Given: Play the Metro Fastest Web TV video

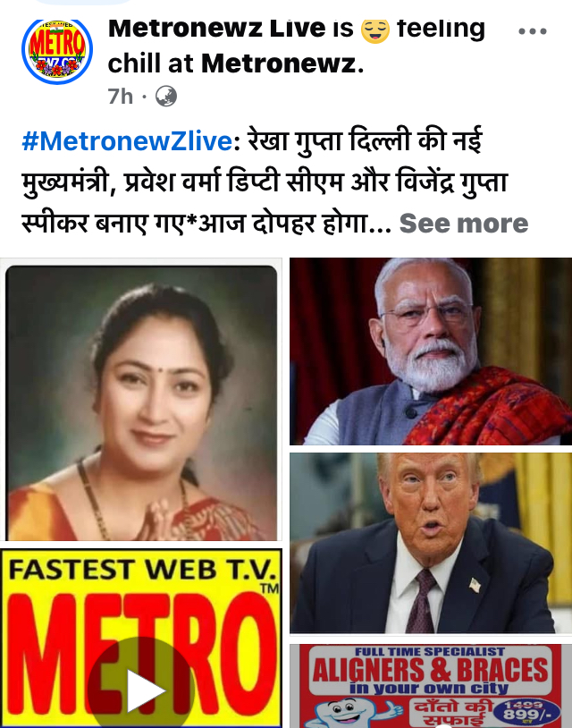Looking at the screenshot, I should click(141, 690).
